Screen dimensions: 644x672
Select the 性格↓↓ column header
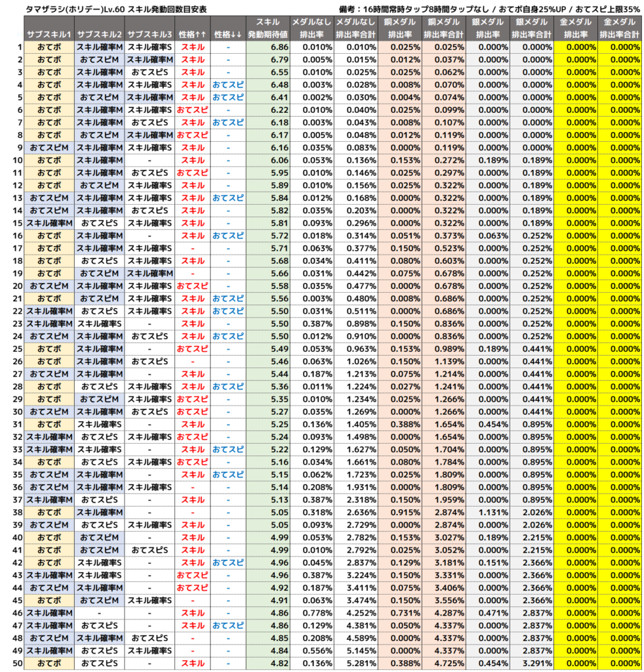(228, 34)
